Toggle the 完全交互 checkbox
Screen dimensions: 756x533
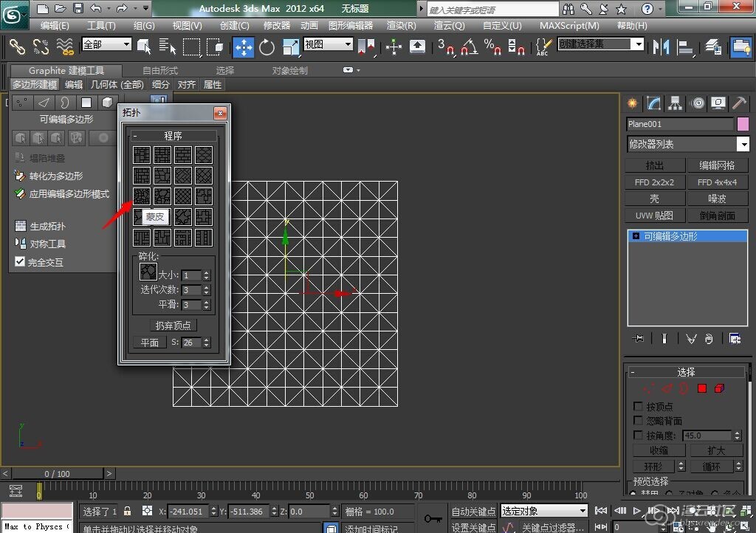tap(21, 261)
